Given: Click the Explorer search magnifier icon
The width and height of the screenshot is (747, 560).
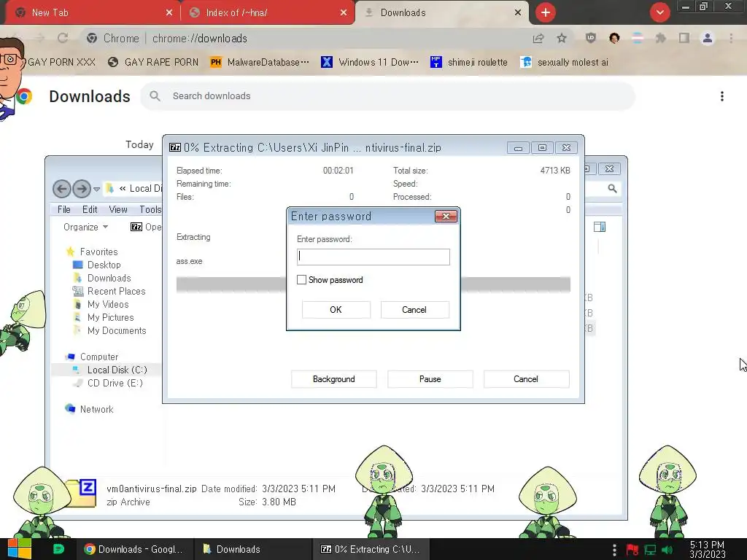Looking at the screenshot, I should point(612,189).
